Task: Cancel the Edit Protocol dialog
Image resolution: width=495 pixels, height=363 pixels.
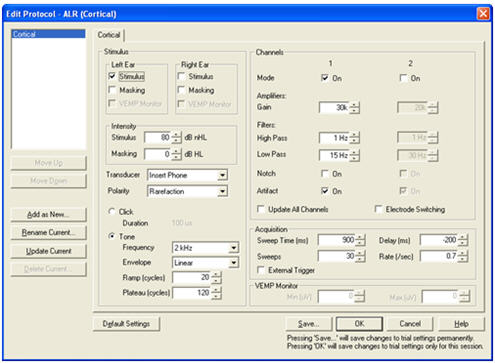Action: coord(410,324)
